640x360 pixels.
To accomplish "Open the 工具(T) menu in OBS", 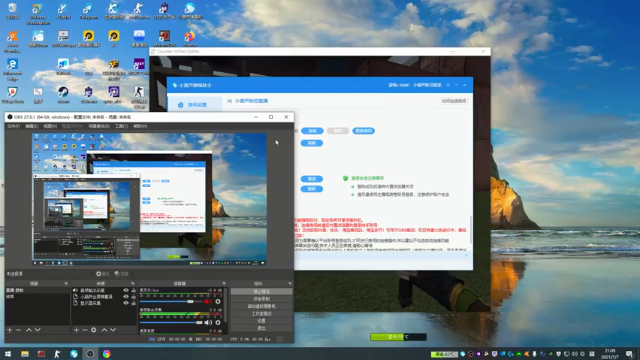I will (121, 126).
